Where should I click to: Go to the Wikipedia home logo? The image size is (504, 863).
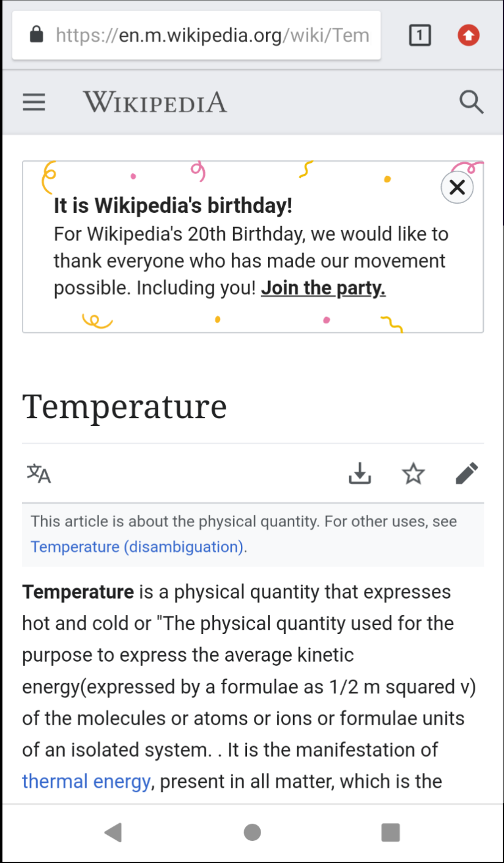[x=155, y=102]
